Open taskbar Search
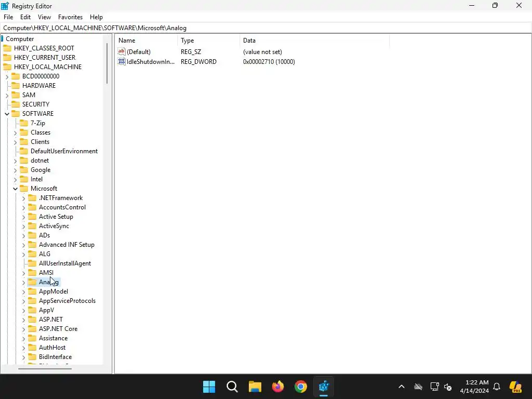532x399 pixels. (232, 387)
